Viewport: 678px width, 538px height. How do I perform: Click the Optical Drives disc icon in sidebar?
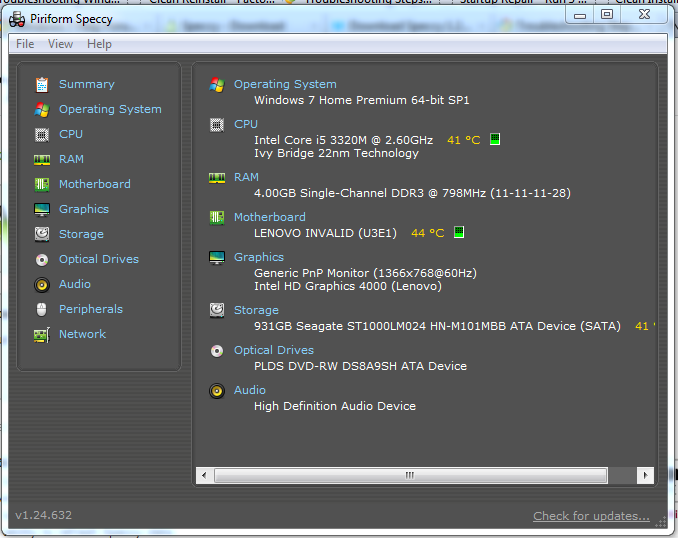[x=42, y=259]
